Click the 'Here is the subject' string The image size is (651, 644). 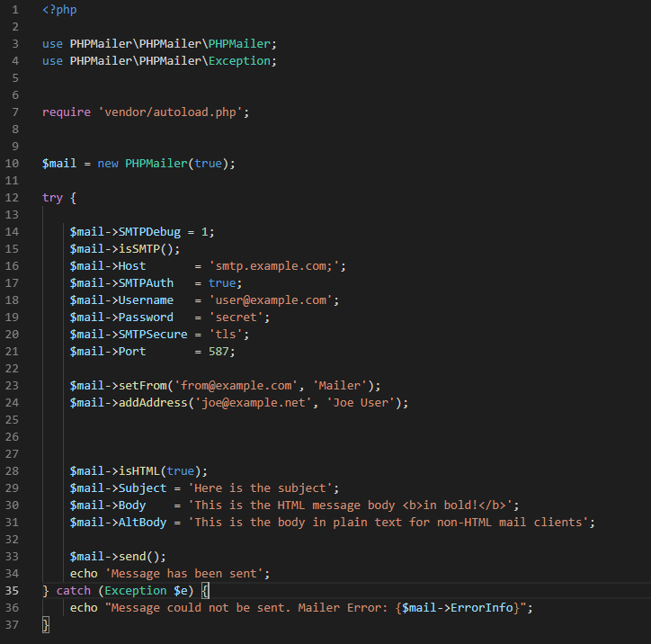click(x=263, y=488)
